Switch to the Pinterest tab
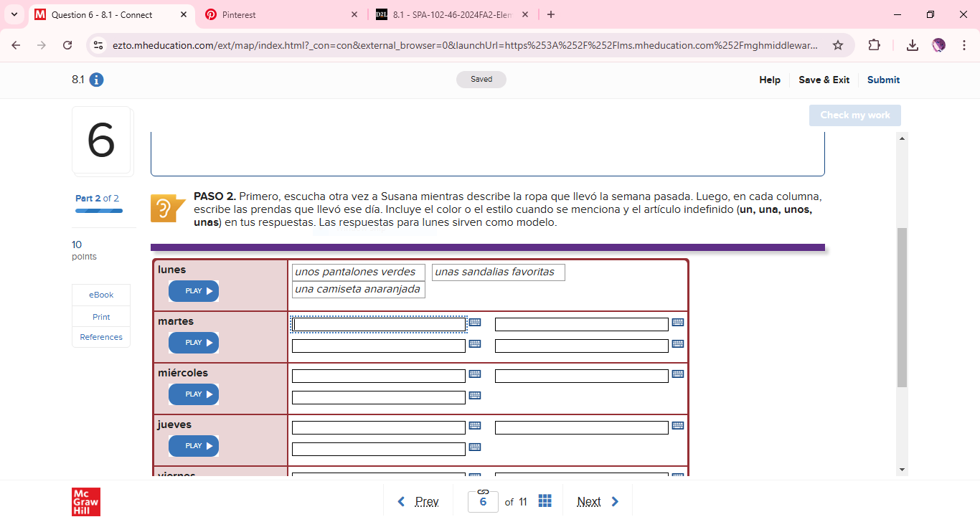 pyautogui.click(x=281, y=14)
